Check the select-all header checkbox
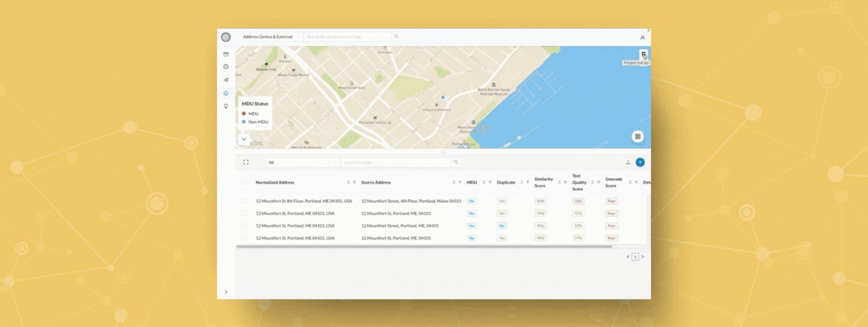 (x=245, y=182)
